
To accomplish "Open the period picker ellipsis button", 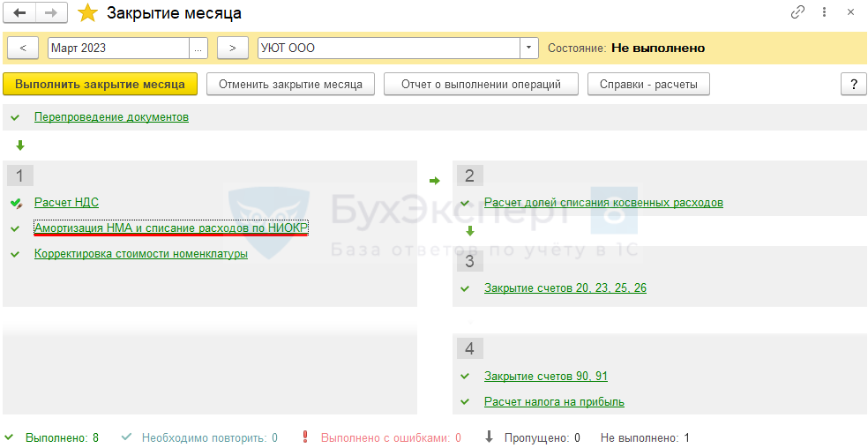I will click(x=198, y=48).
